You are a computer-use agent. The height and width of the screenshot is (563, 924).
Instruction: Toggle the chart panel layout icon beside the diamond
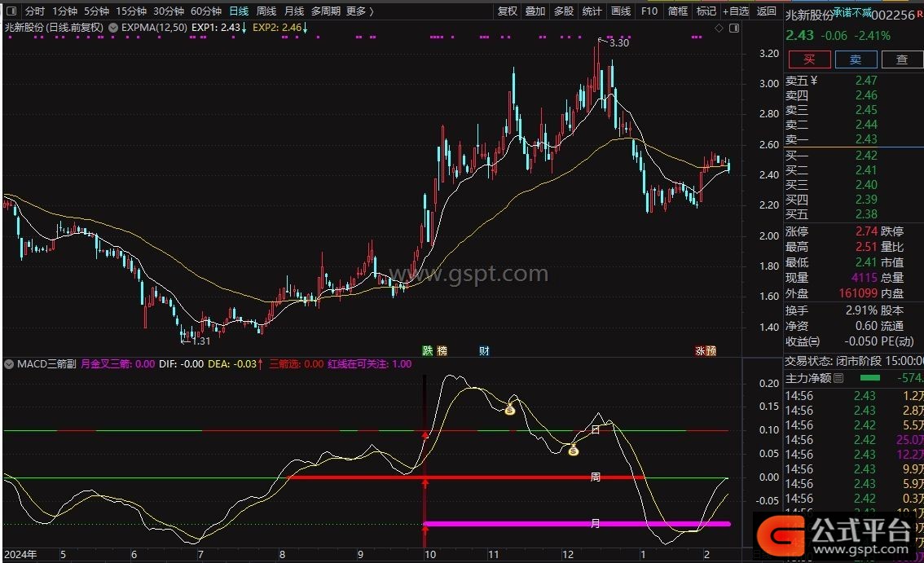coord(734,28)
